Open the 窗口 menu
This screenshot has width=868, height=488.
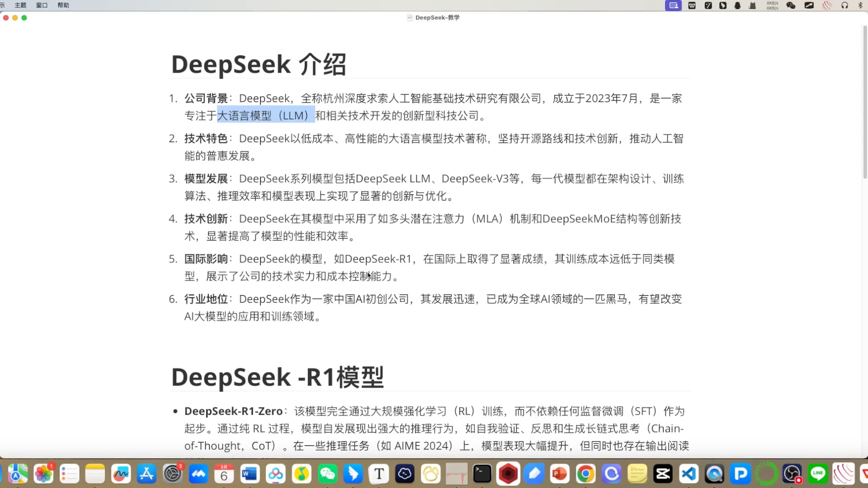point(42,5)
